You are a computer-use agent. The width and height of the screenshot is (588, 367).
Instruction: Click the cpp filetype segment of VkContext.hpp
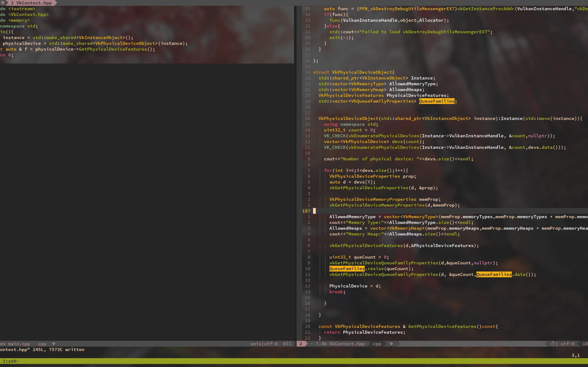(x=377, y=344)
